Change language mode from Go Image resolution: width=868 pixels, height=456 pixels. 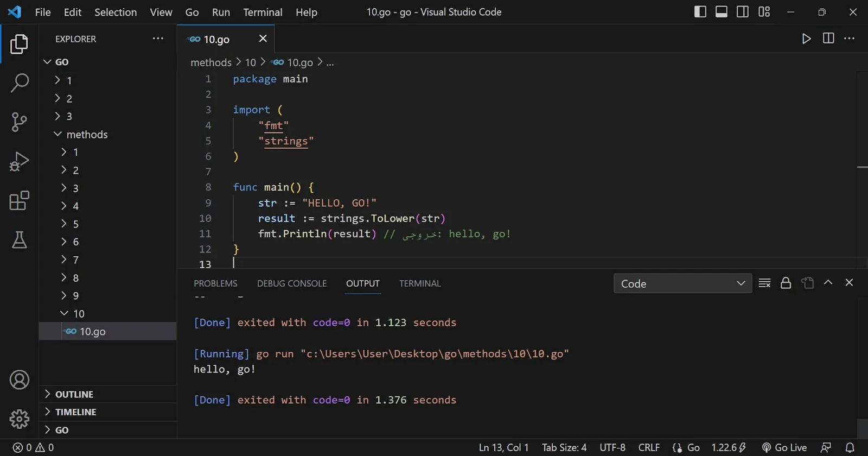(693, 448)
